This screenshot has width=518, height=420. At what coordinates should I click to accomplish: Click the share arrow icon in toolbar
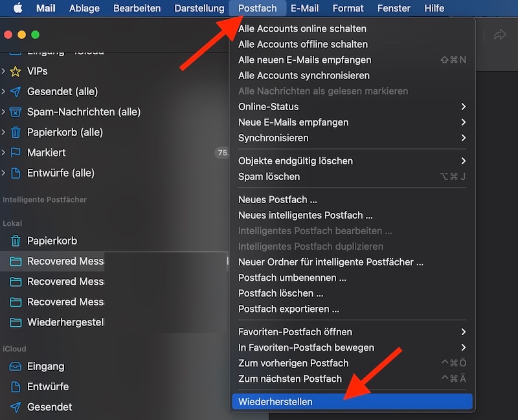coord(500,35)
